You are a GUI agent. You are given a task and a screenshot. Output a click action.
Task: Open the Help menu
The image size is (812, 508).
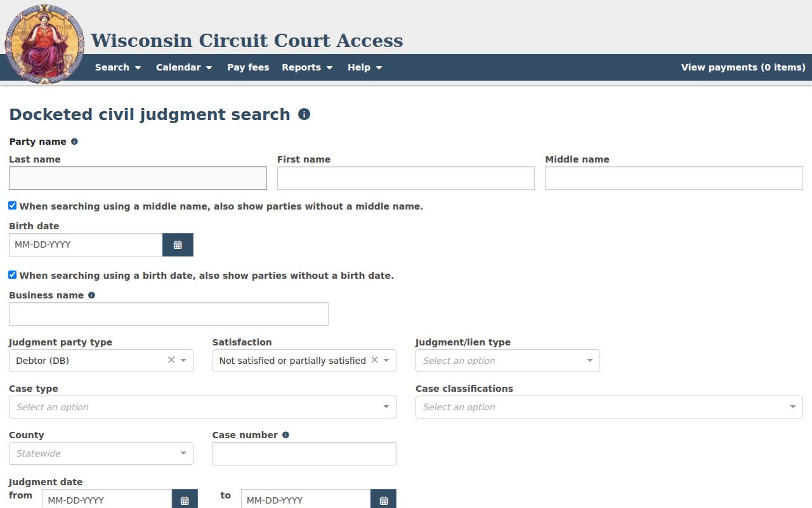pos(365,67)
